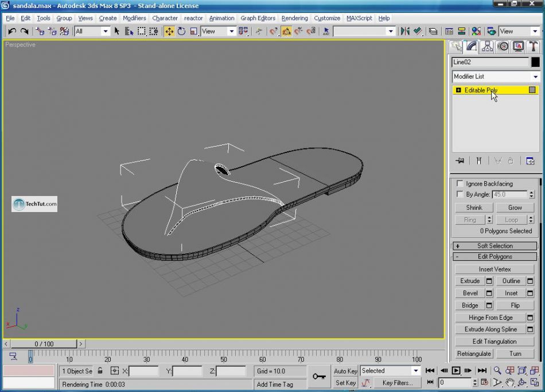Open Select by Name tool
The height and width of the screenshot is (392, 545).
click(x=129, y=32)
